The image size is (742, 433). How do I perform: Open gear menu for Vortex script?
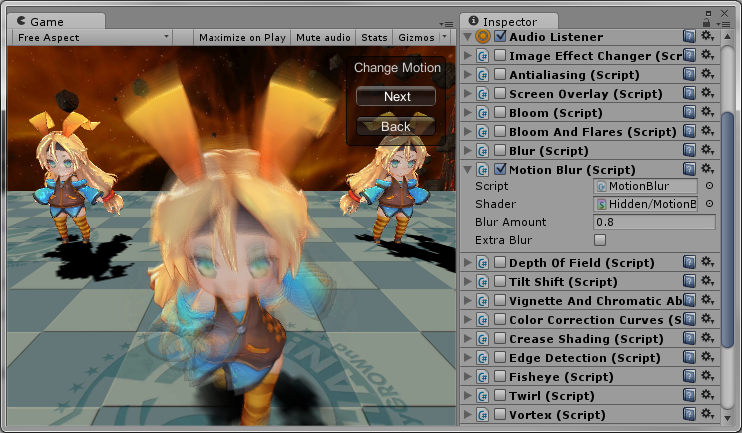(707, 413)
